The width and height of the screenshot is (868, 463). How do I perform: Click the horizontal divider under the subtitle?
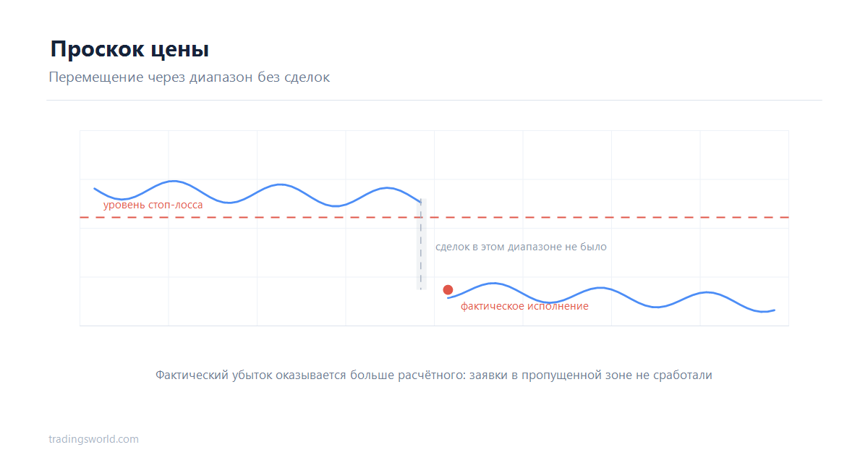click(434, 100)
